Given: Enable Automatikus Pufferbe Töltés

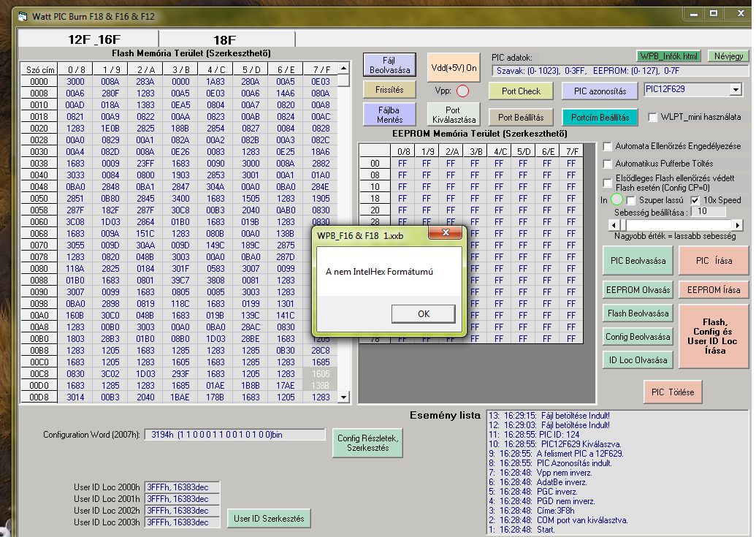Looking at the screenshot, I should tap(608, 164).
